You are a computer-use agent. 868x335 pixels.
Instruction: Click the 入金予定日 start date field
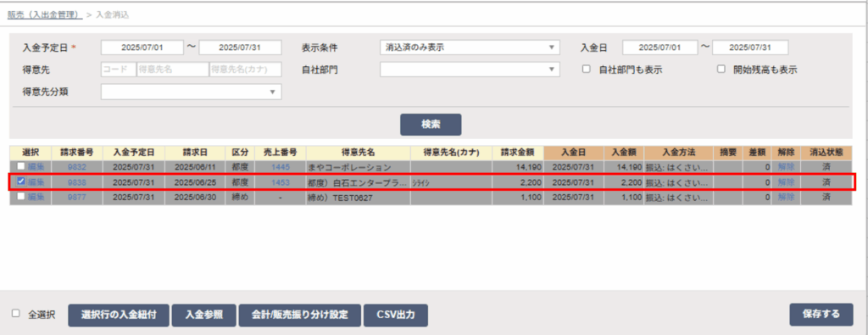point(142,47)
